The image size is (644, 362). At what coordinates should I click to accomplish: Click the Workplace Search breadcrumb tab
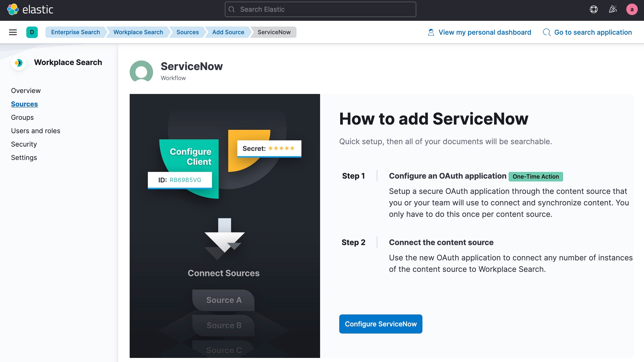138,32
